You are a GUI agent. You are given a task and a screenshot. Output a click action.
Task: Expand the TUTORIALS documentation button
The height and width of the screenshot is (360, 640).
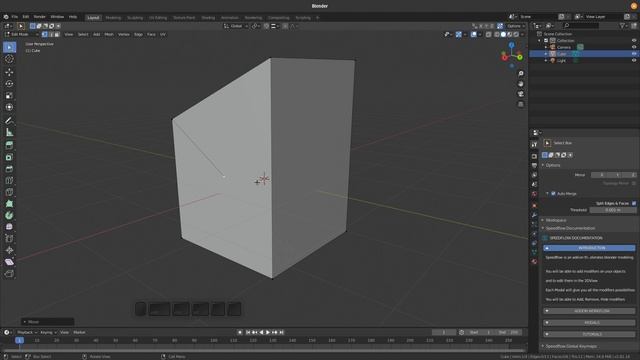click(589, 334)
